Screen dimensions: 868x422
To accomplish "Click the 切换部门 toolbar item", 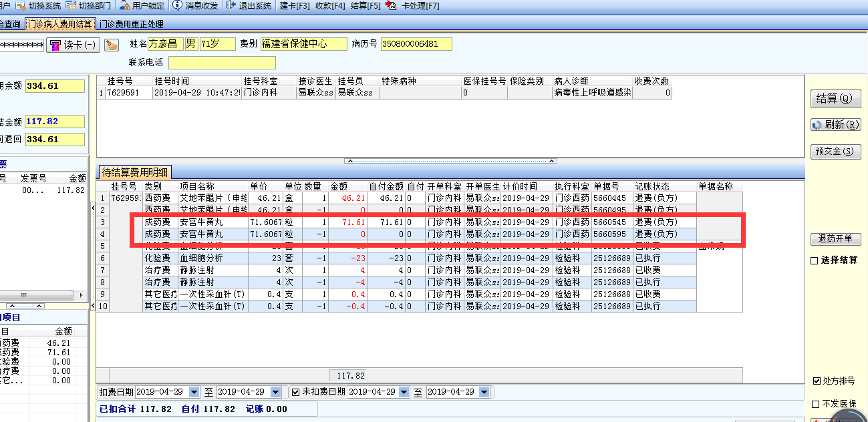I will (x=89, y=6).
